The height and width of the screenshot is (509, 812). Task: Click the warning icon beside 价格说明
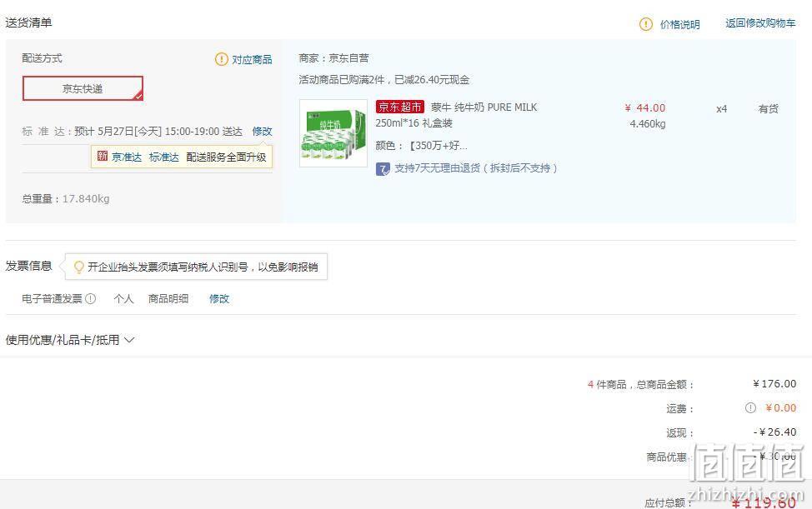[x=646, y=24]
